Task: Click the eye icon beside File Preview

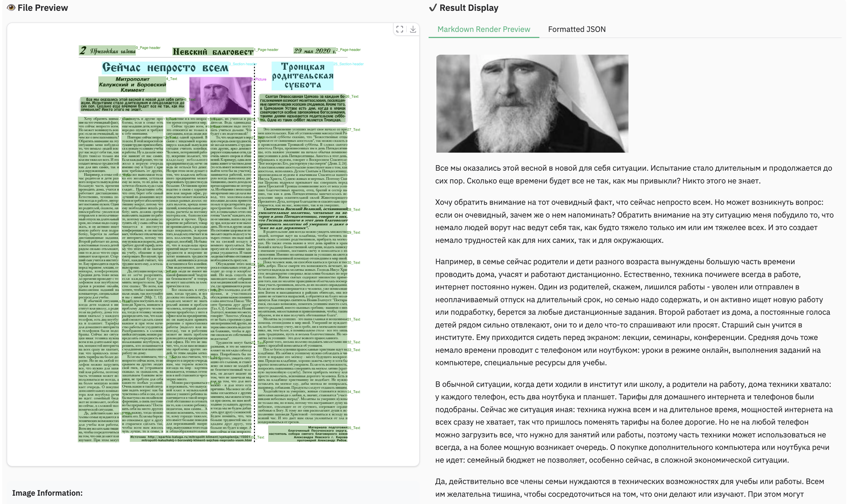Action: point(11,7)
